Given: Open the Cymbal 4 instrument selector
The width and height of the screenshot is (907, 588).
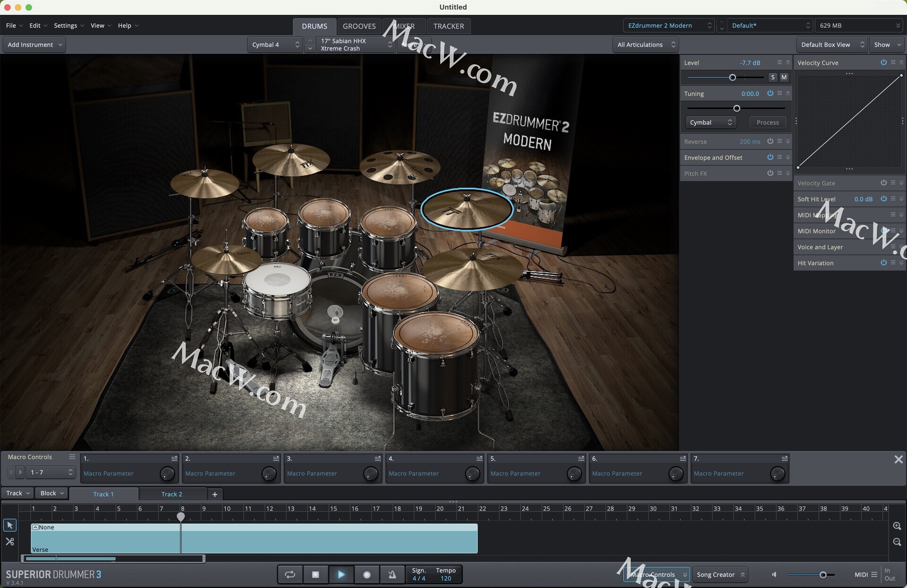Looking at the screenshot, I should [x=275, y=44].
